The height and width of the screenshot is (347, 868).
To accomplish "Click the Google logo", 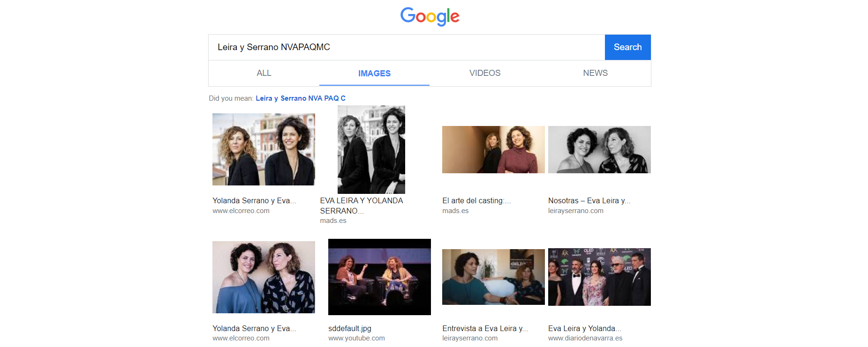I will [430, 17].
